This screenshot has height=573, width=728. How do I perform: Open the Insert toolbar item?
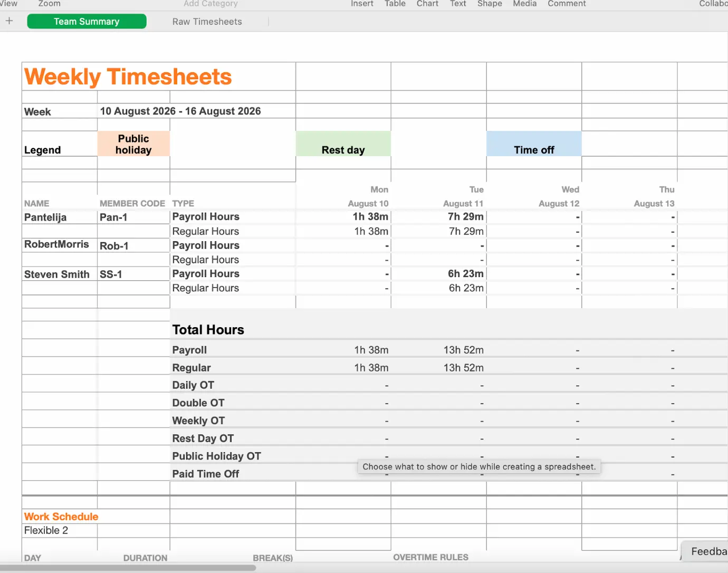pyautogui.click(x=362, y=4)
